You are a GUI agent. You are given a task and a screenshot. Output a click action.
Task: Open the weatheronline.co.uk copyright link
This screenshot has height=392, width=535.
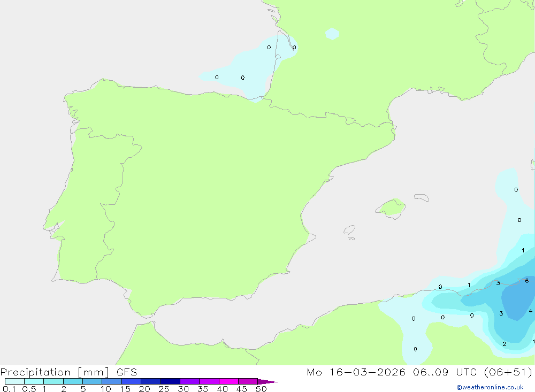[x=490, y=387]
